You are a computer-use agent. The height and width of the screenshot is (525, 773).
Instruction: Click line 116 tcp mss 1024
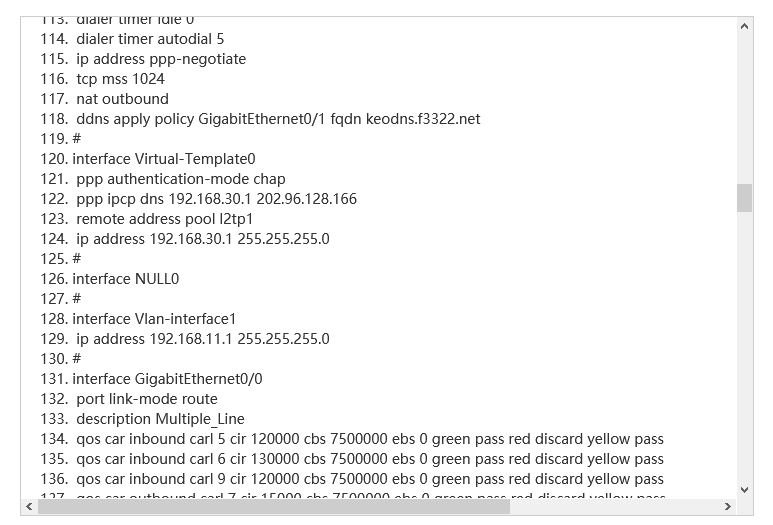click(x=120, y=79)
